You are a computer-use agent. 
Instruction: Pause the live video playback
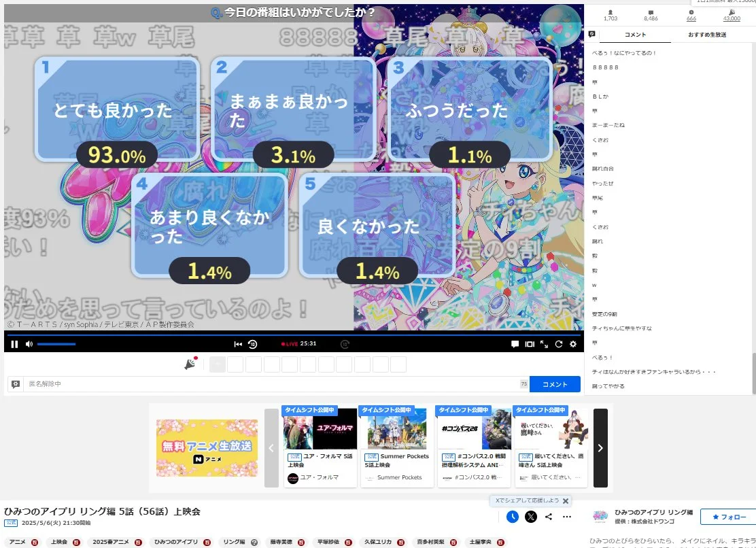pos(14,344)
